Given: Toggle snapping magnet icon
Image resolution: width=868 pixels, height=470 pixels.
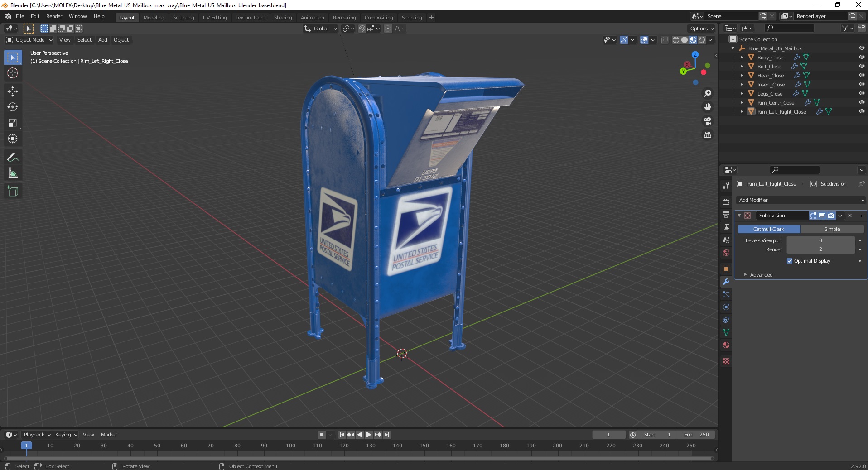Looking at the screenshot, I should click(x=362, y=29).
